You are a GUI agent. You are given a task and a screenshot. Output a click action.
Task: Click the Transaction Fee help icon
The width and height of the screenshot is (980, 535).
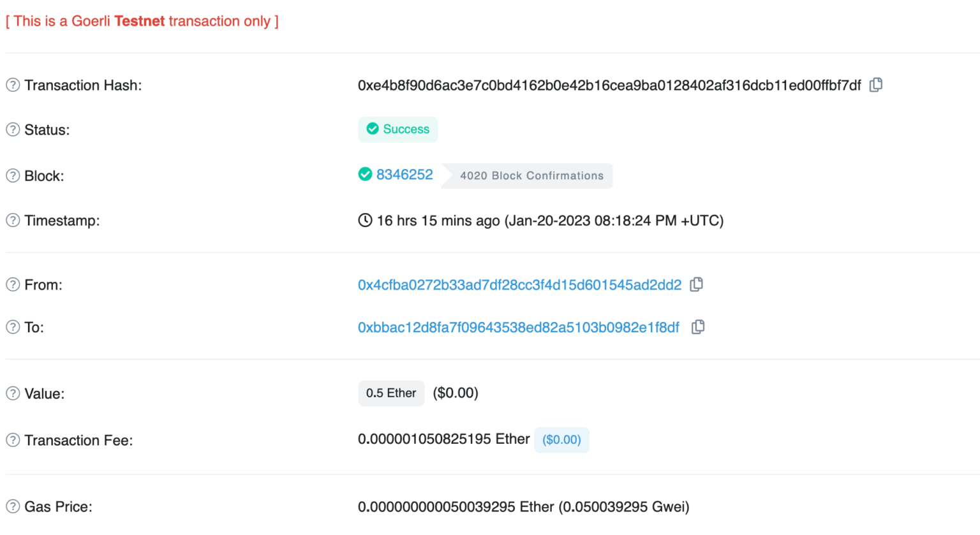pyautogui.click(x=12, y=440)
